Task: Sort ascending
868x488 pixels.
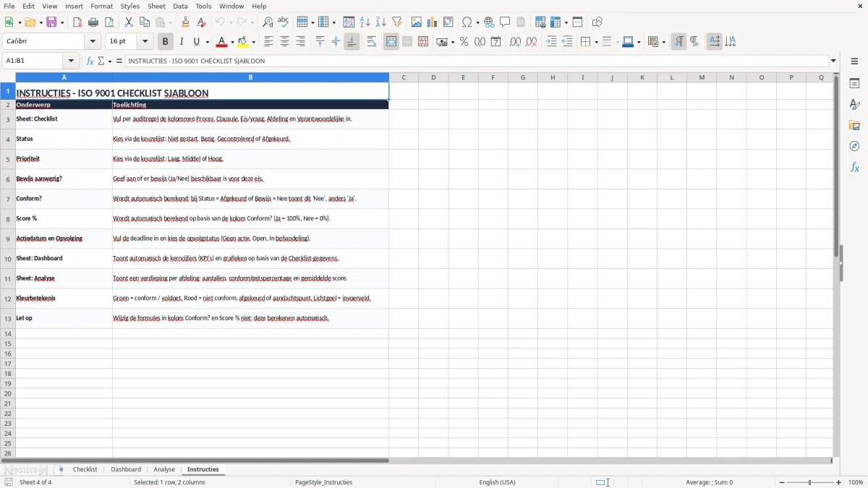Action: [365, 22]
